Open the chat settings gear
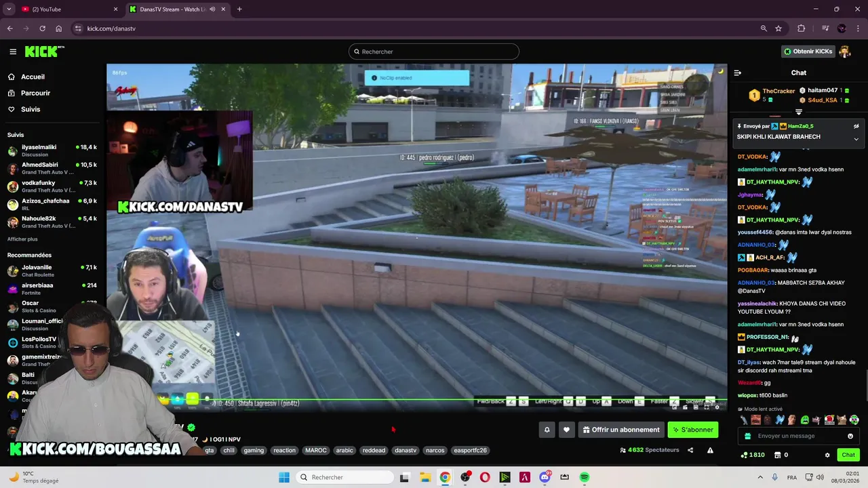This screenshot has height=488, width=868. 827,455
